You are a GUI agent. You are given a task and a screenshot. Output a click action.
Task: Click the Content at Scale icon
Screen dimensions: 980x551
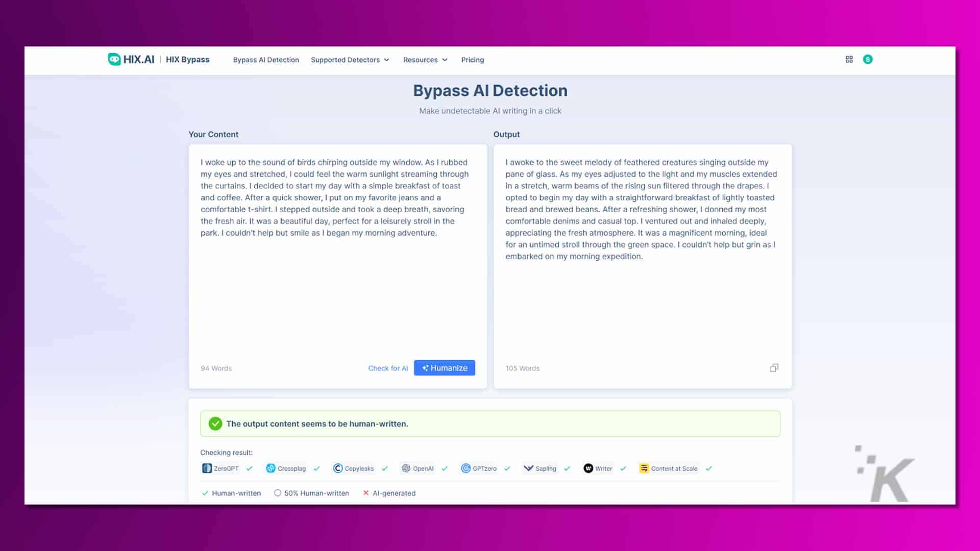pyautogui.click(x=644, y=468)
